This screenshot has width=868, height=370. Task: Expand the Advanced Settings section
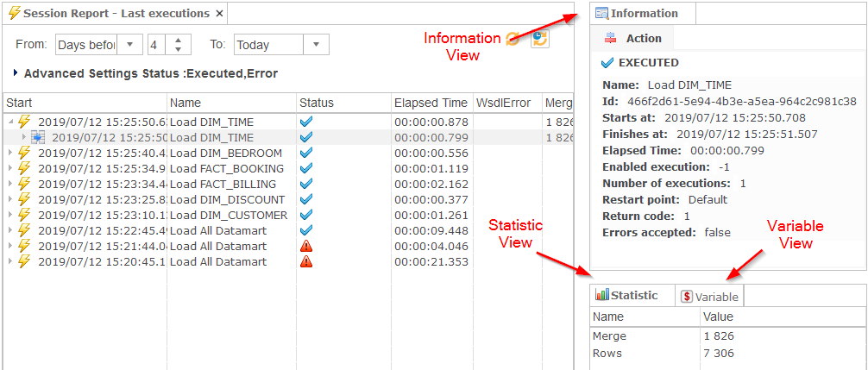click(17, 73)
